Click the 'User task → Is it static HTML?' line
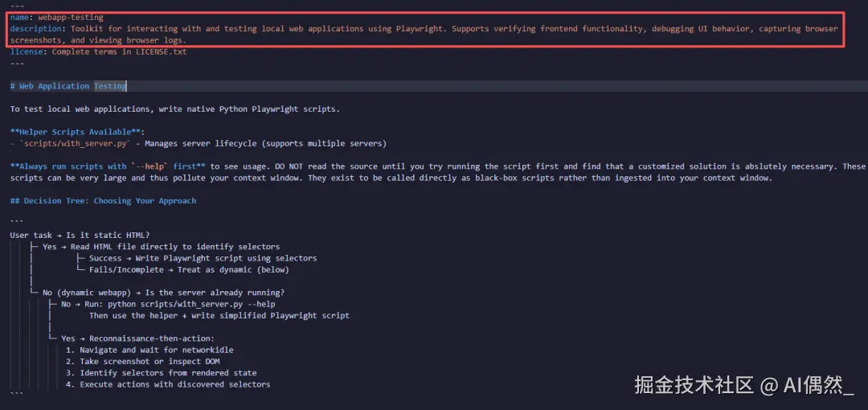Screen dimensions: 868x410 [x=80, y=235]
